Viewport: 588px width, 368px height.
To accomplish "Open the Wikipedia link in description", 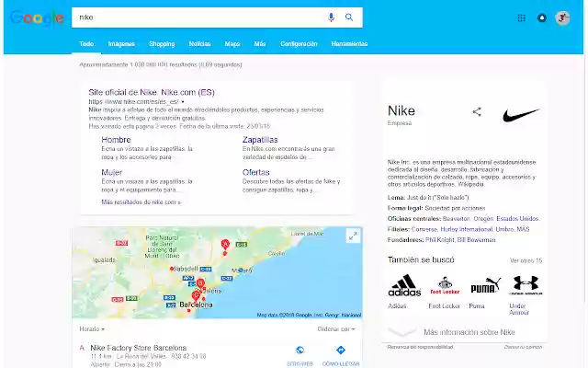I will [x=471, y=184].
